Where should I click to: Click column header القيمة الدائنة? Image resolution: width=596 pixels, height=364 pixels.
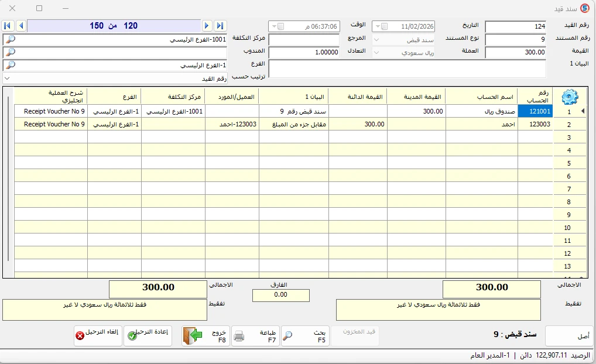point(358,96)
